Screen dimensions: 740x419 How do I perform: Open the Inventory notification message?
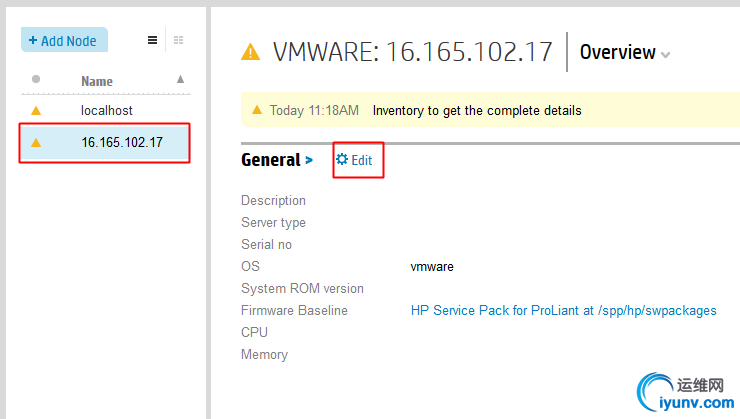point(476,111)
